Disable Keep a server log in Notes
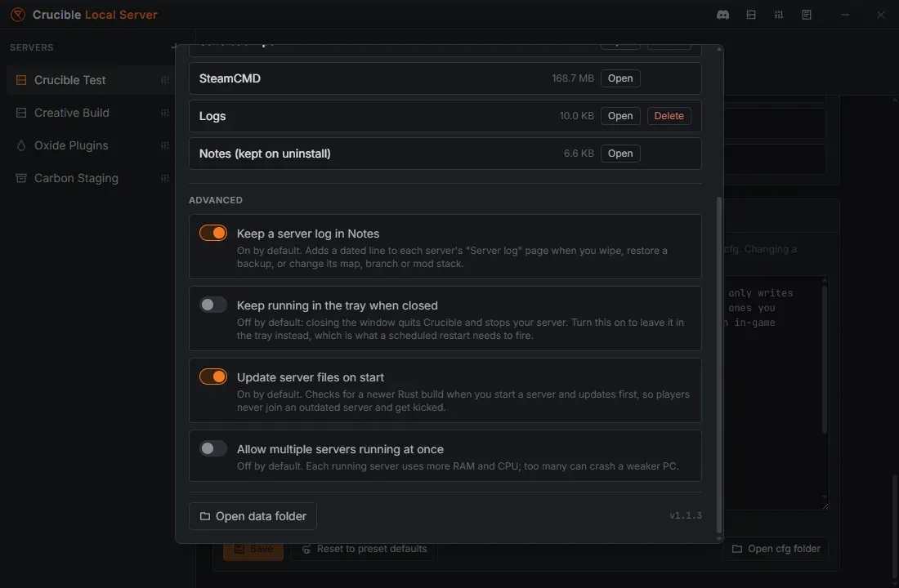The width and height of the screenshot is (899, 588). [213, 233]
